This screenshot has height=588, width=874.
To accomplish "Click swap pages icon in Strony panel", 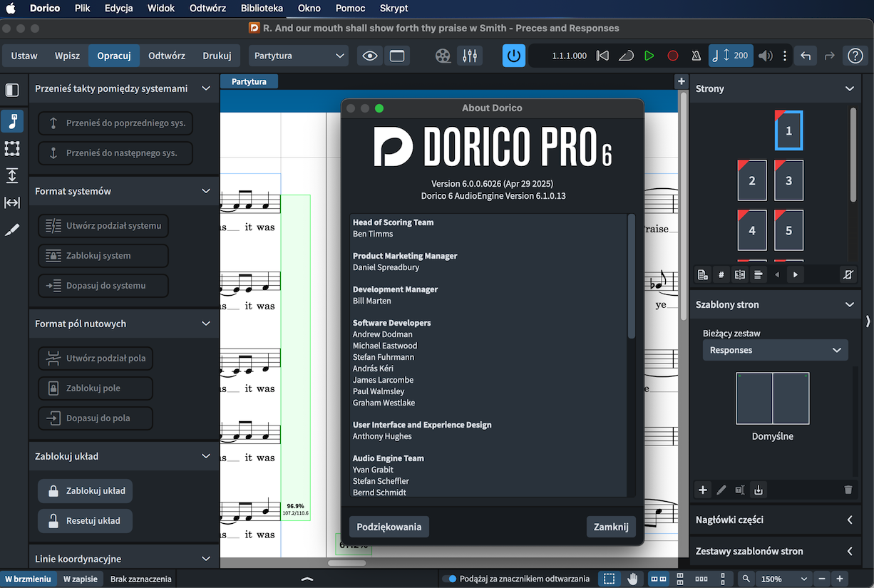I will pyautogui.click(x=740, y=274).
